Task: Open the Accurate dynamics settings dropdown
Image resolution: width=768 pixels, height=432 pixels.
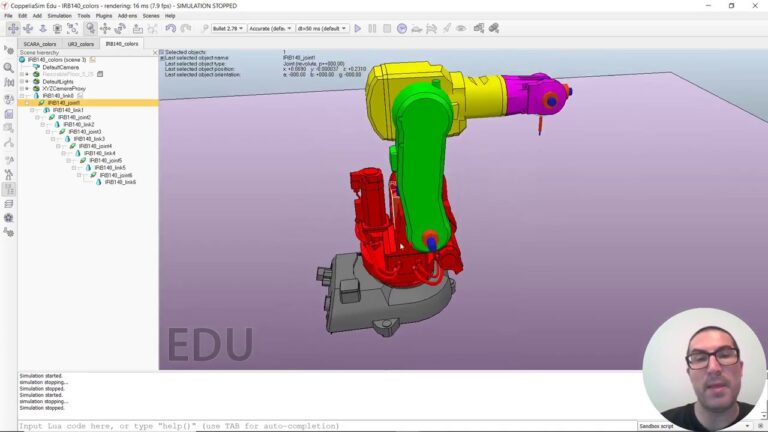Action: click(270, 28)
